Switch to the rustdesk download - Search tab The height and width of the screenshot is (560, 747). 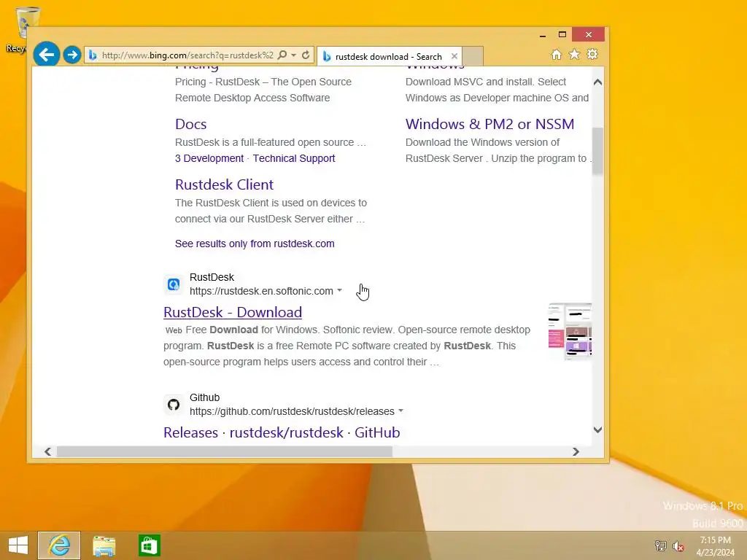[388, 57]
